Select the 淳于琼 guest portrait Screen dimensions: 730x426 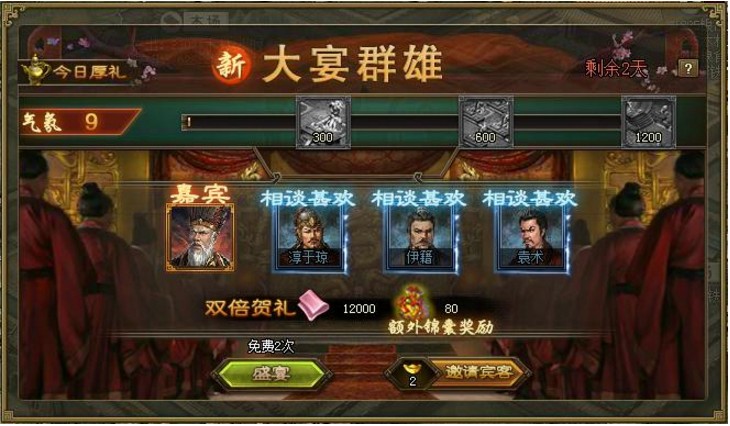309,238
